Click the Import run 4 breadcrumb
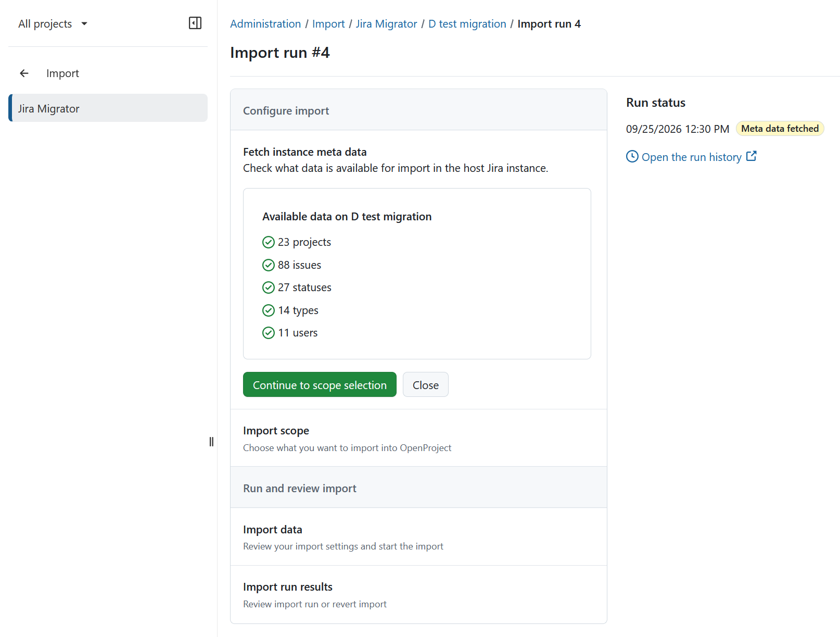Screen dimensions: 840x637 coord(549,24)
